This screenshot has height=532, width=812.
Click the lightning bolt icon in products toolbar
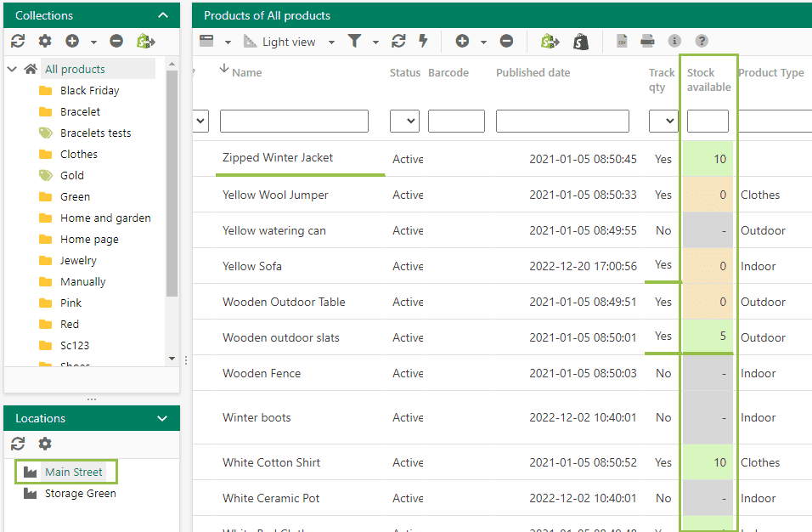[x=423, y=41]
